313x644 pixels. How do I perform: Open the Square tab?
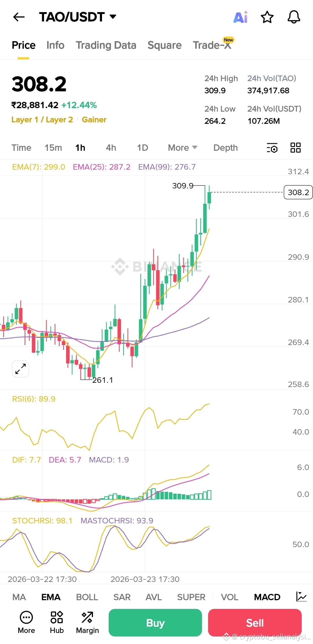(x=164, y=45)
